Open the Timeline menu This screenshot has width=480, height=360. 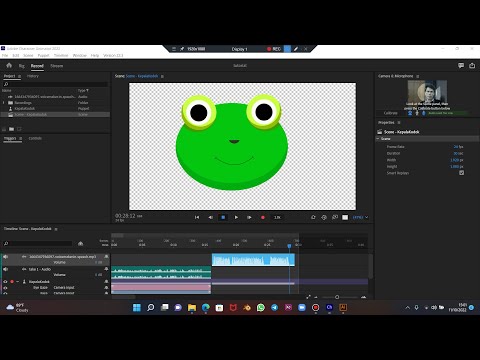tap(61, 55)
